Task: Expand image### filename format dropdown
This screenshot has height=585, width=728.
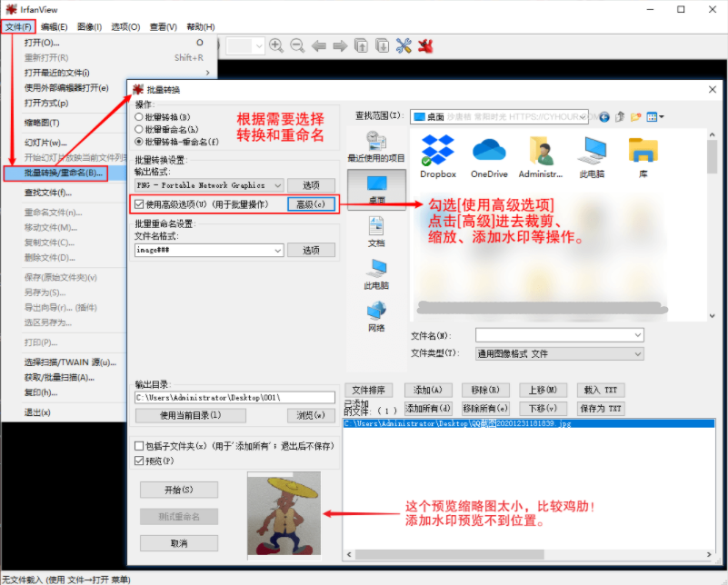Action: tap(277, 251)
